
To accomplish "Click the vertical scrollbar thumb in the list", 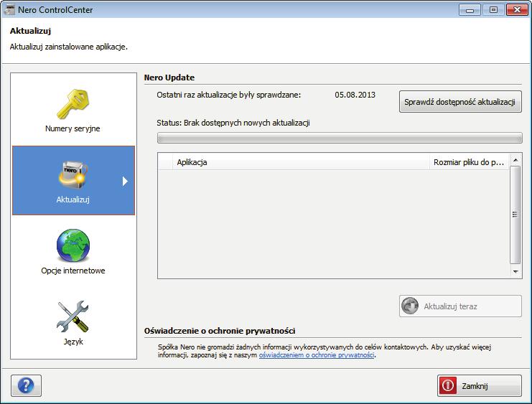I will [x=515, y=215].
